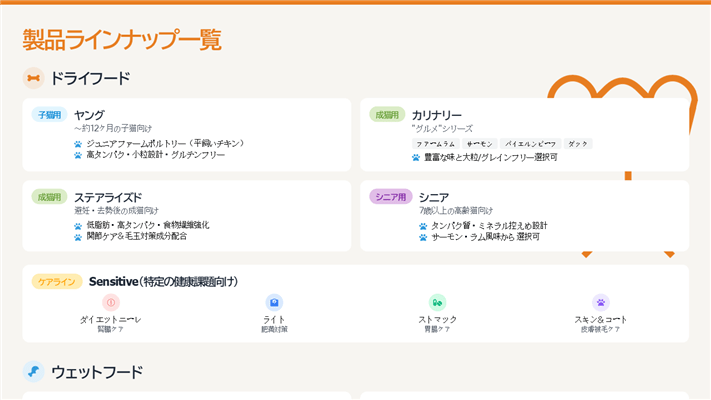This screenshot has height=400, width=711.
Task: Click the 成猫用 badge on ステアライズド card
Action: click(50, 197)
